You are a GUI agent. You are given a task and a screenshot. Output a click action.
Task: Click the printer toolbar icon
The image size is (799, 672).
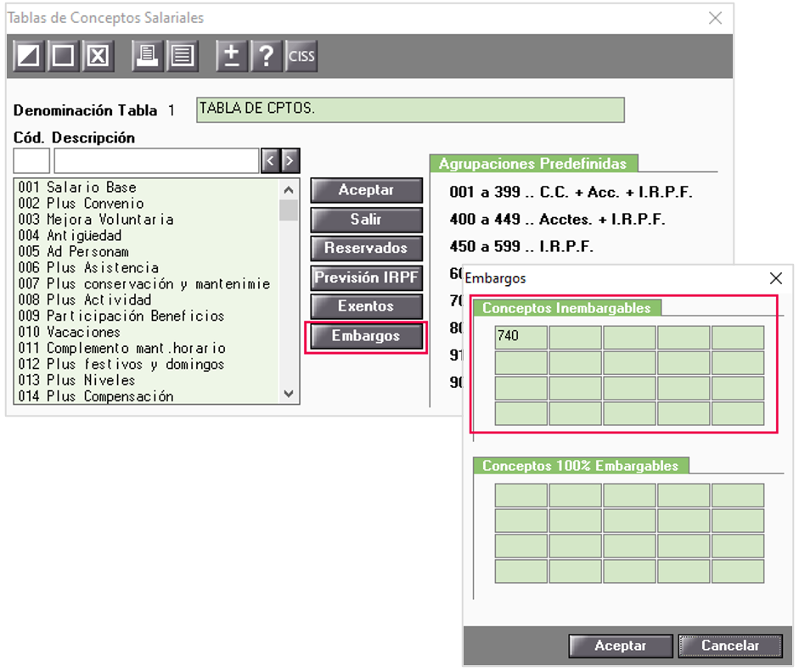pyautogui.click(x=147, y=55)
